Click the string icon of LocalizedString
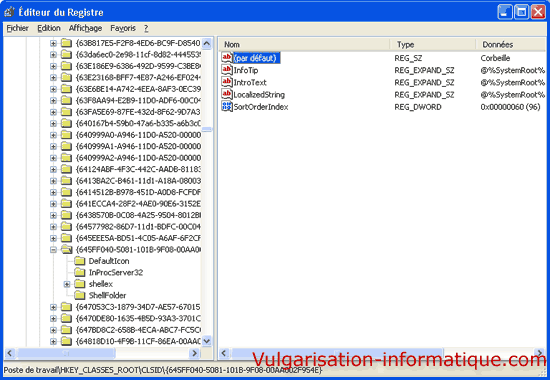Screen dimensions: 550x380 (227, 94)
